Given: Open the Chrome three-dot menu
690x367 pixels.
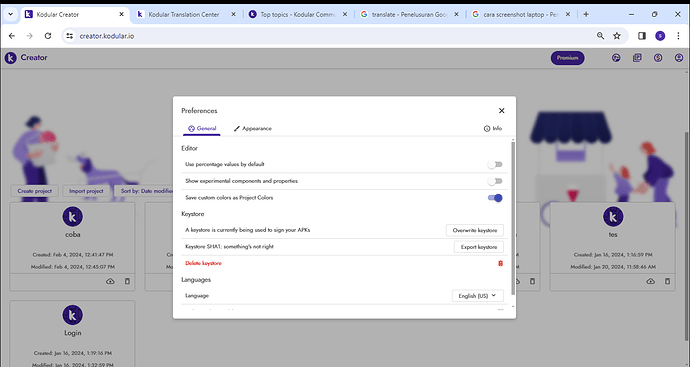Looking at the screenshot, I should [678, 36].
